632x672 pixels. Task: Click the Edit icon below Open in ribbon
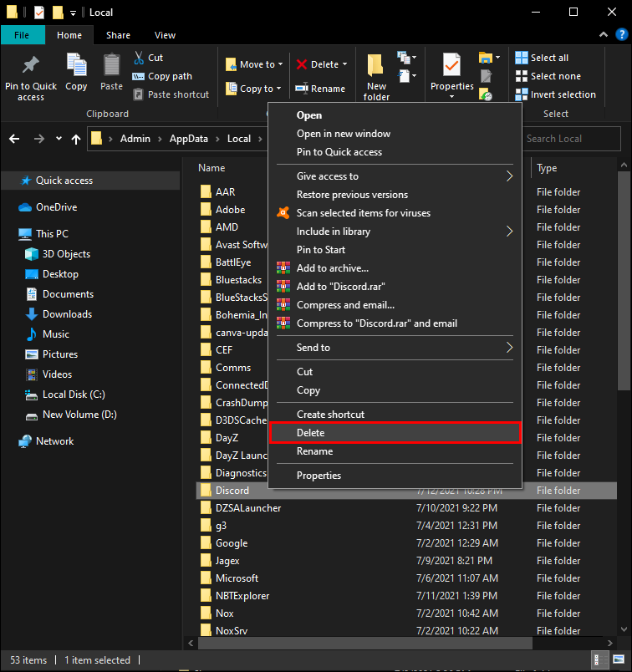tap(486, 76)
